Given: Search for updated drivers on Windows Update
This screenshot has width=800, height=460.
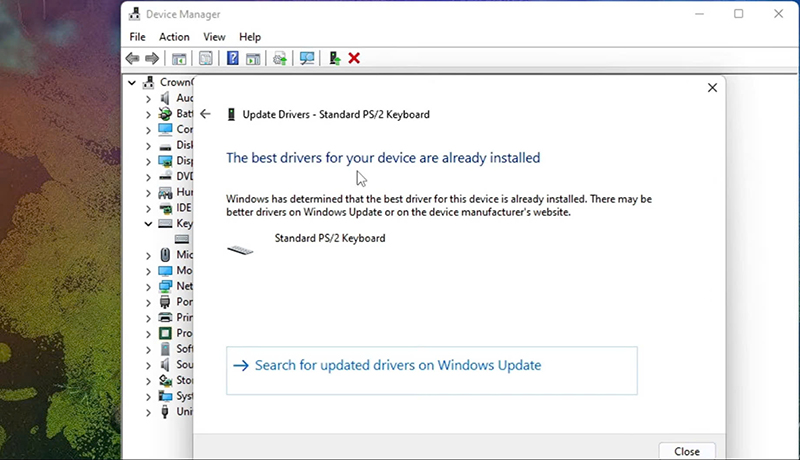Looking at the screenshot, I should 397,366.
